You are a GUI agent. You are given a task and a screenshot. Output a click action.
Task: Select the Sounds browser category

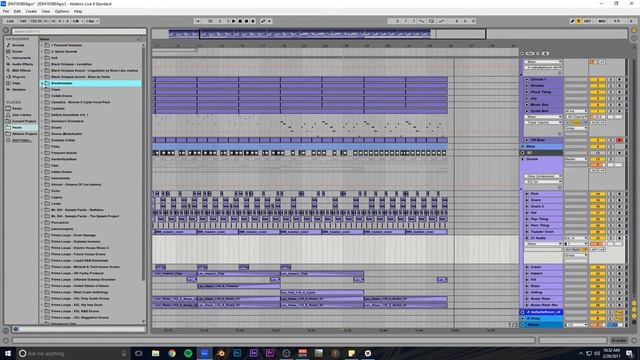(x=18, y=45)
